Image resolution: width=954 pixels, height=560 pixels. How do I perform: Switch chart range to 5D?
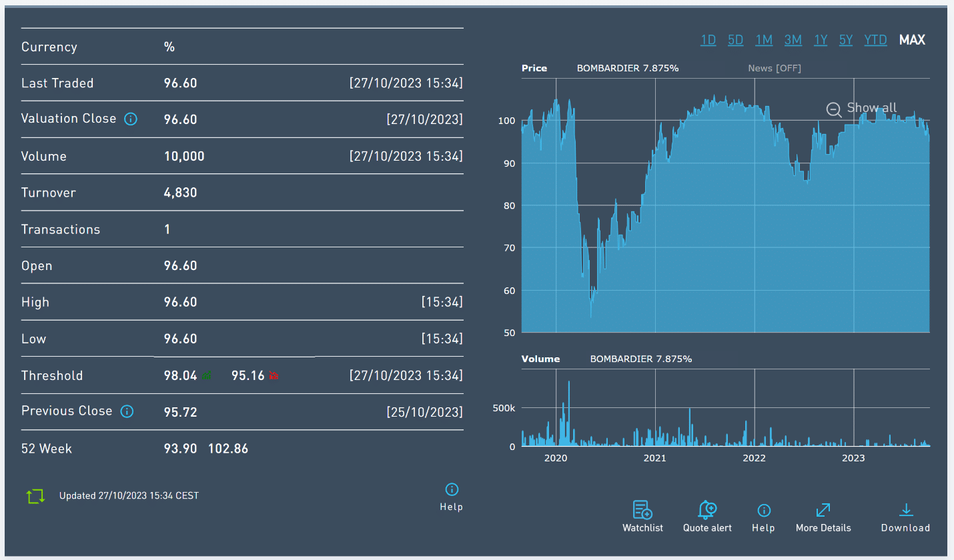pyautogui.click(x=735, y=40)
